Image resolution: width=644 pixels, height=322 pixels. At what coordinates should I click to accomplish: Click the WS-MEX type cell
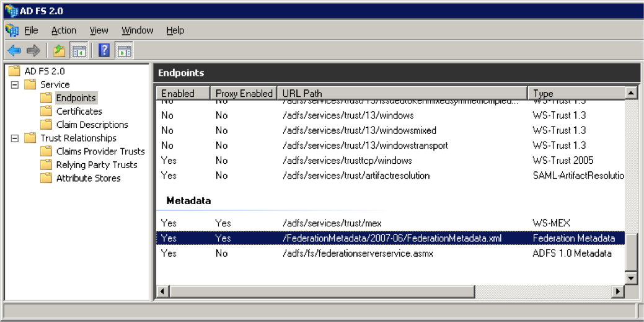(551, 223)
